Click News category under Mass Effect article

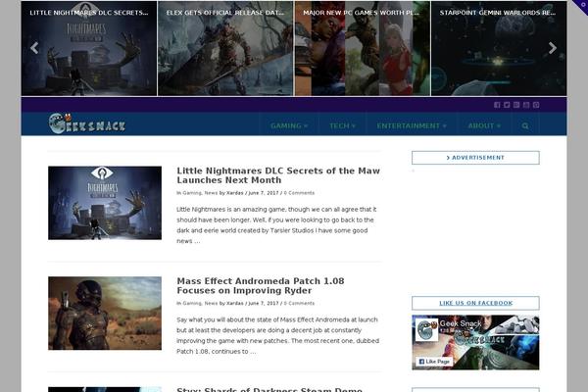click(x=211, y=304)
